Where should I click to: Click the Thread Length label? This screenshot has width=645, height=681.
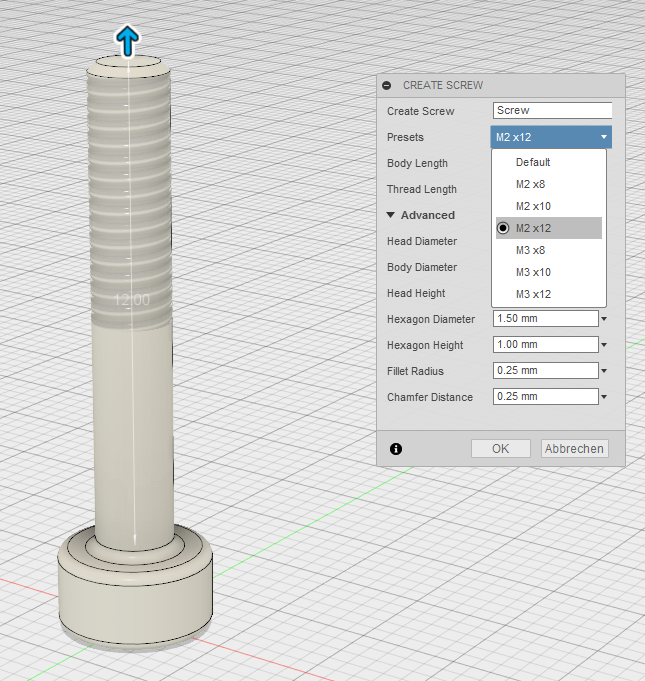(422, 189)
